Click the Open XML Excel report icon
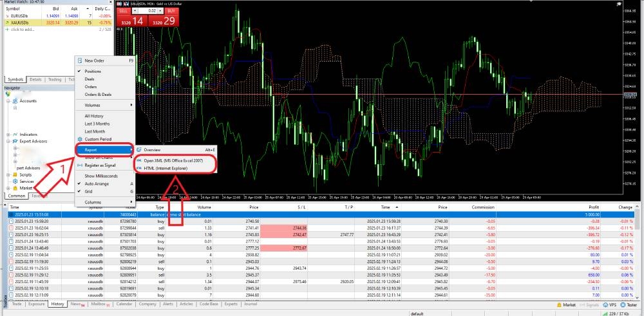The width and height of the screenshot is (644, 316). (138, 161)
